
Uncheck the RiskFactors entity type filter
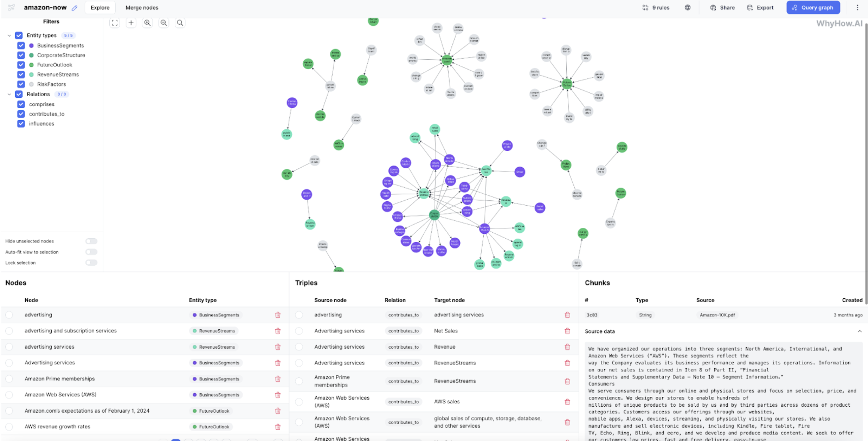21,84
